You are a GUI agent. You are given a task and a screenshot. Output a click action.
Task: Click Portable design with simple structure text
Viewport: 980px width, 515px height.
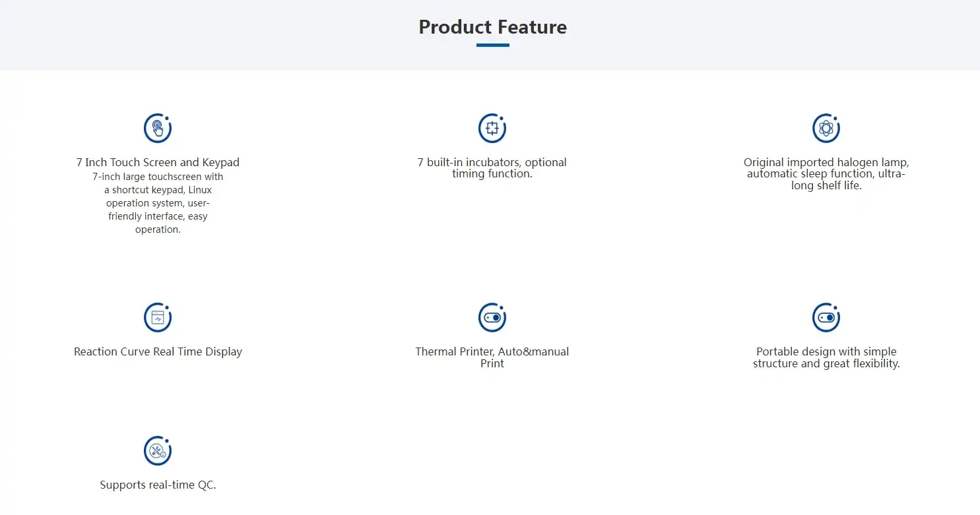(826, 357)
